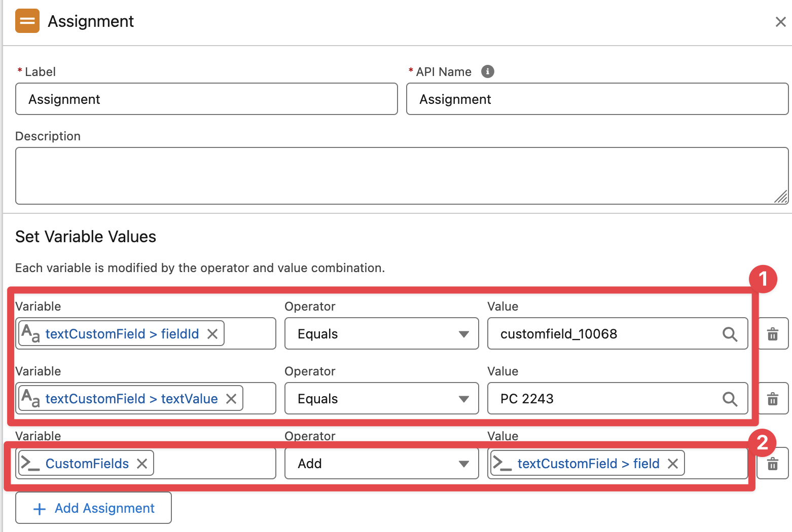Delete the CustomFields assignment row via trash icon

point(772,464)
